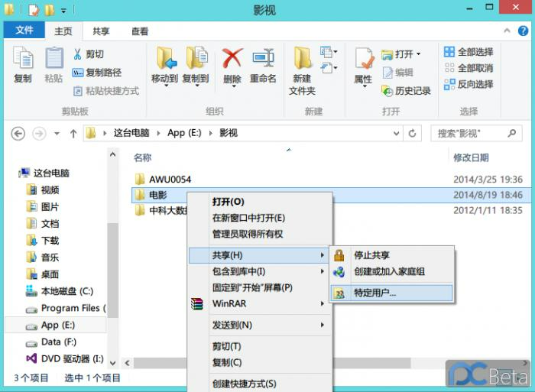Screen dimensions: 535x392
Task: Click Paste shortcut (粘贴快捷方式) in ribbon
Action: click(x=106, y=91)
